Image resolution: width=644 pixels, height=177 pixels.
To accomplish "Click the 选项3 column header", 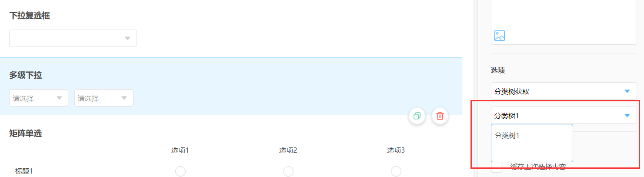I will click(396, 150).
